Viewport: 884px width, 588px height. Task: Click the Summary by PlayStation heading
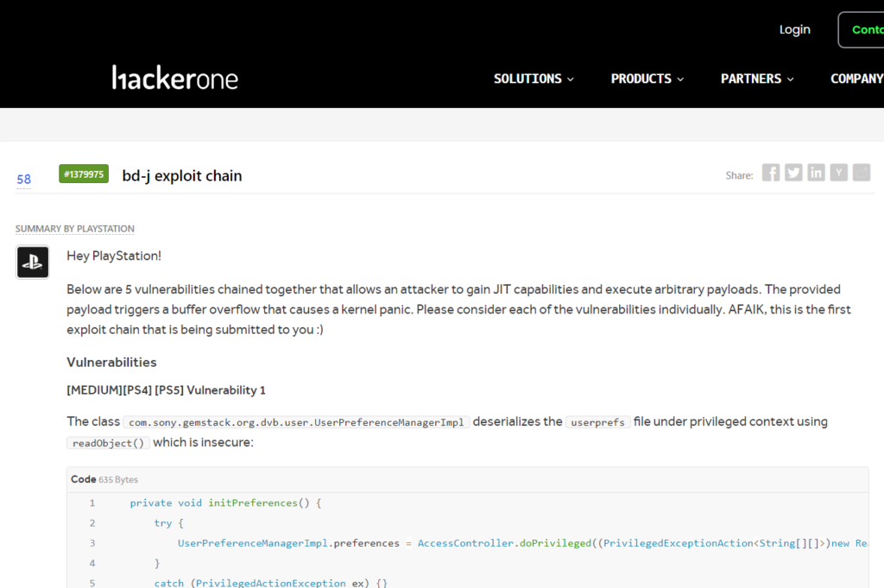pyautogui.click(x=75, y=229)
